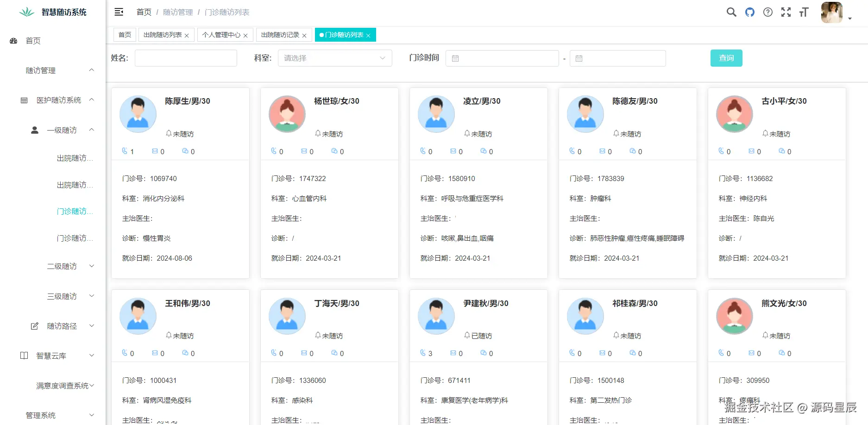Click 陈厚生's avatar image
The image size is (868, 425).
[x=138, y=114]
